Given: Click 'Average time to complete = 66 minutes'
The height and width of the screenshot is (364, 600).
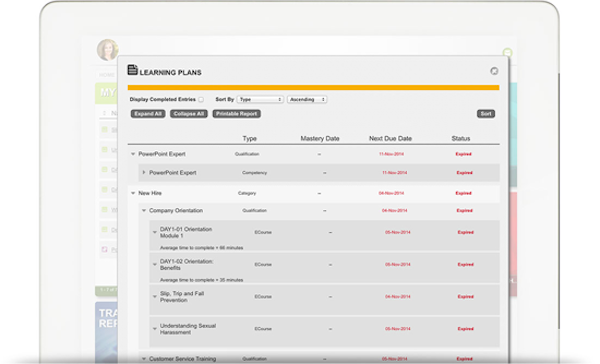Looking at the screenshot, I should (201, 248).
